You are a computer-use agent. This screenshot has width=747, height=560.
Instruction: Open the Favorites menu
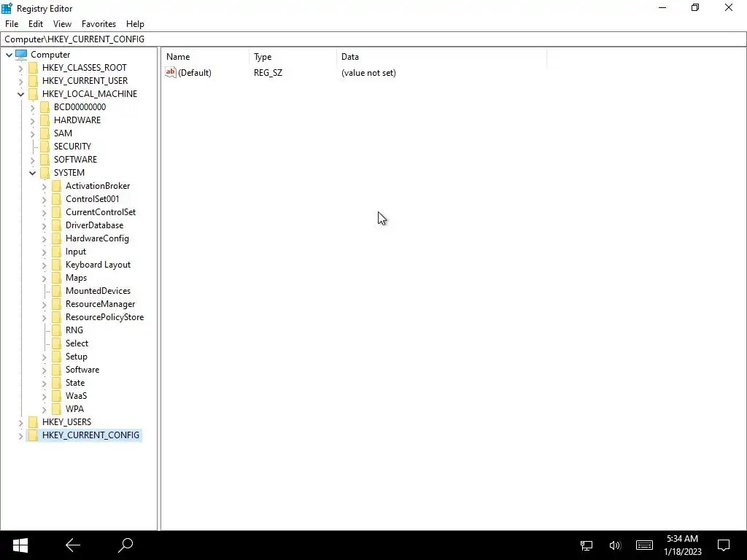tap(98, 24)
